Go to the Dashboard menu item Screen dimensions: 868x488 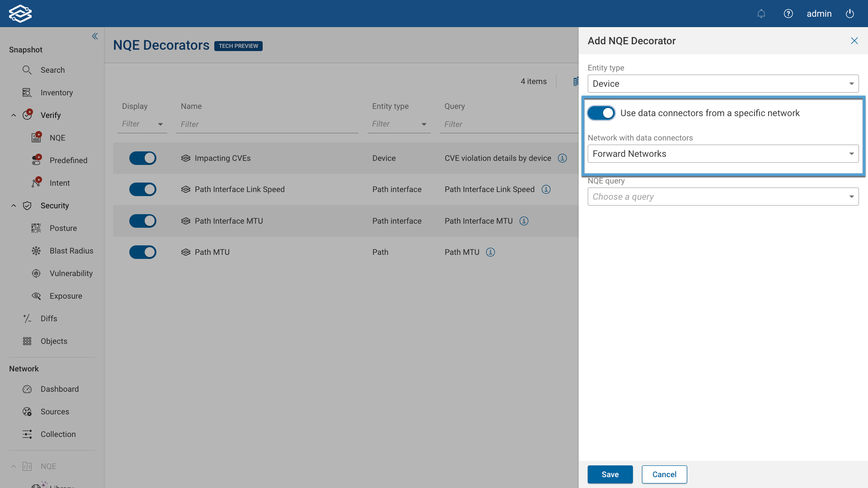59,389
